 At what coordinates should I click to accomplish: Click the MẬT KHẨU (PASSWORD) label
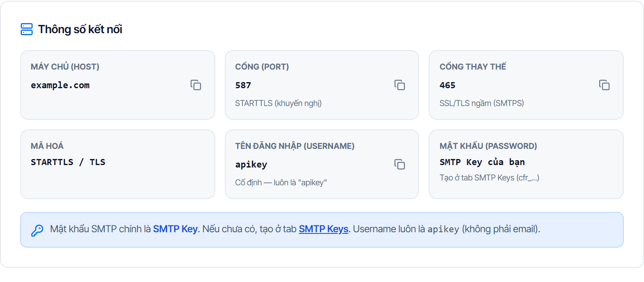coord(488,146)
